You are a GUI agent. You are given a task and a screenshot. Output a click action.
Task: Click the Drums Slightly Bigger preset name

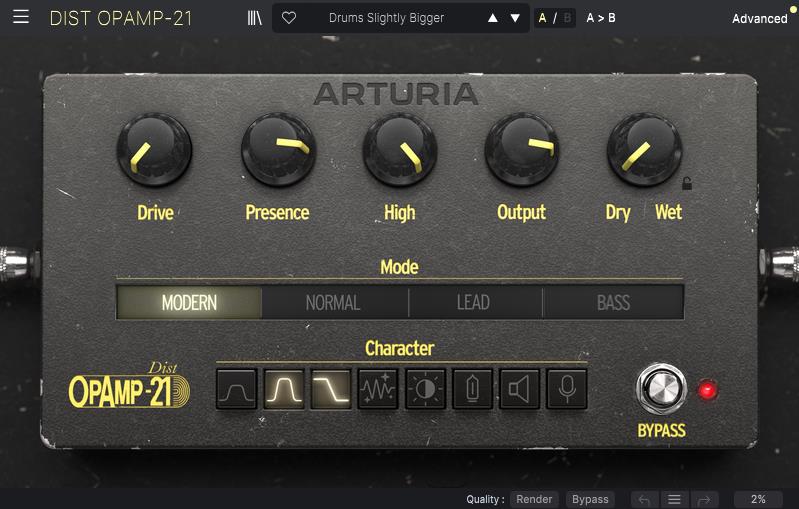[x=386, y=18]
